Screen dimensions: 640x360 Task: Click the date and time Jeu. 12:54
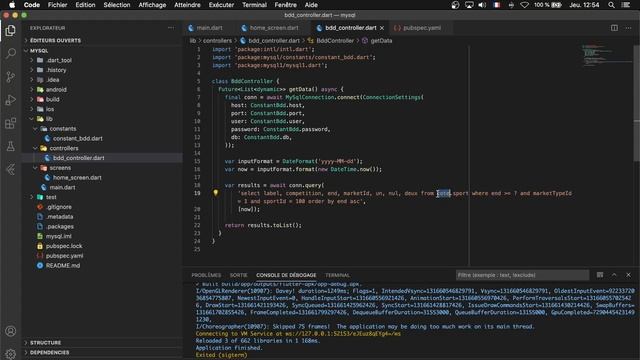coord(584,5)
